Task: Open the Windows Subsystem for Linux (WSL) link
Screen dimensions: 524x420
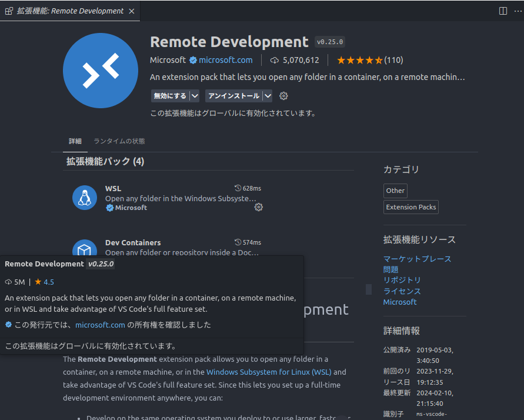Action: pos(269,372)
